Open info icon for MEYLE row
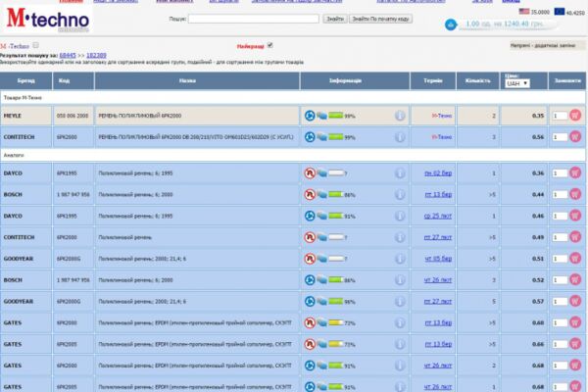 [x=400, y=116]
